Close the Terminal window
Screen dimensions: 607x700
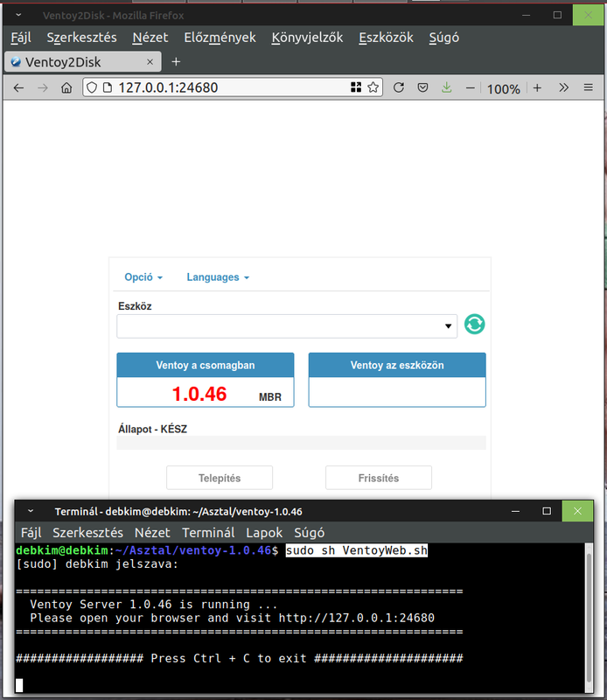point(577,511)
